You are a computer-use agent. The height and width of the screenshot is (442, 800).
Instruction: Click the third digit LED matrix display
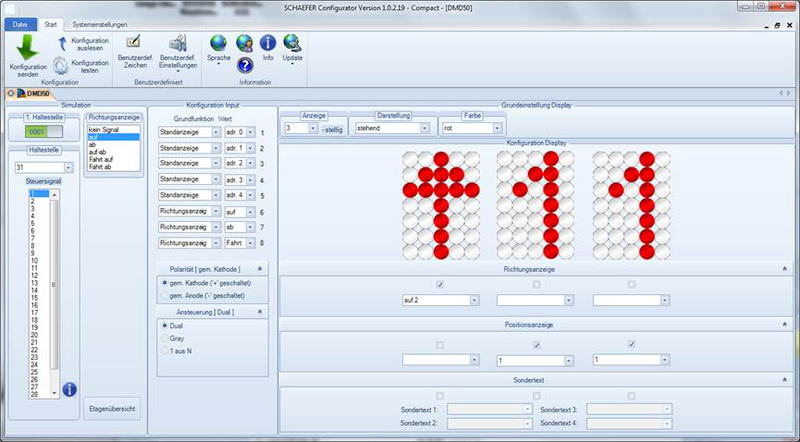(632, 205)
